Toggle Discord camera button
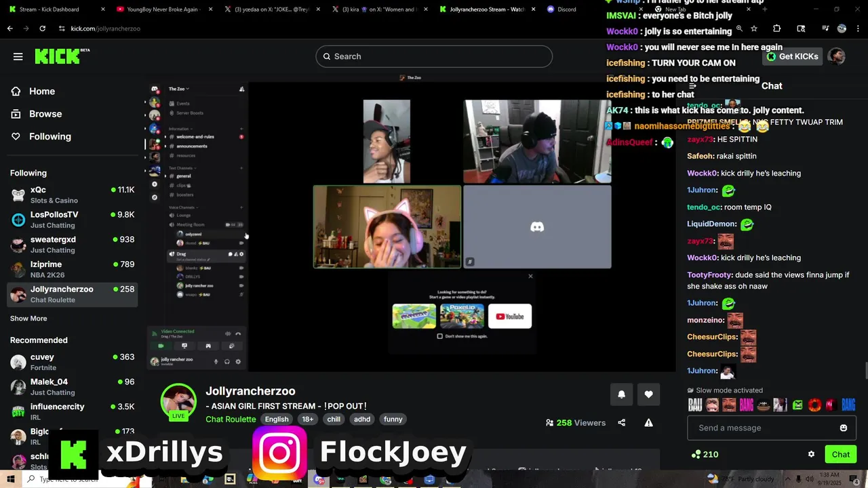 (x=161, y=346)
